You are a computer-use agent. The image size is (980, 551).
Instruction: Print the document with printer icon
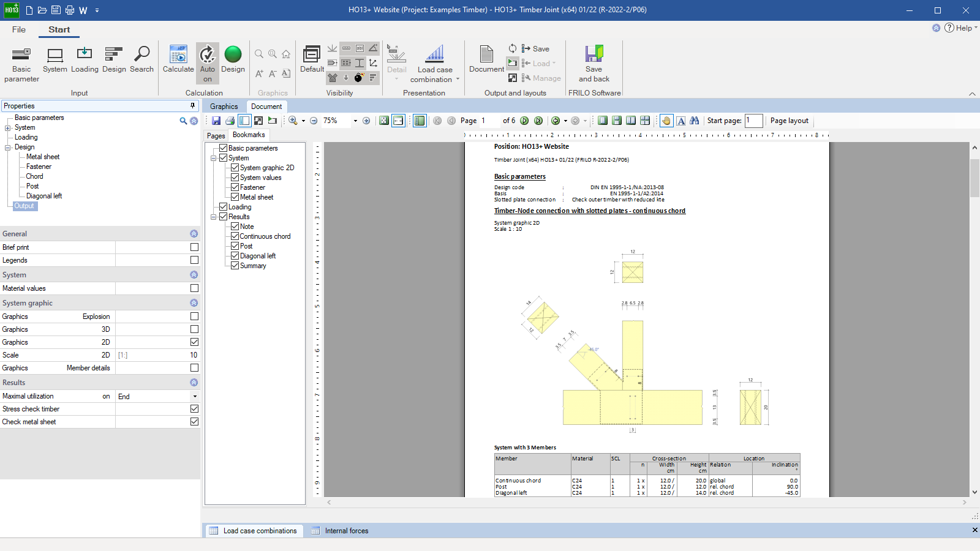230,121
